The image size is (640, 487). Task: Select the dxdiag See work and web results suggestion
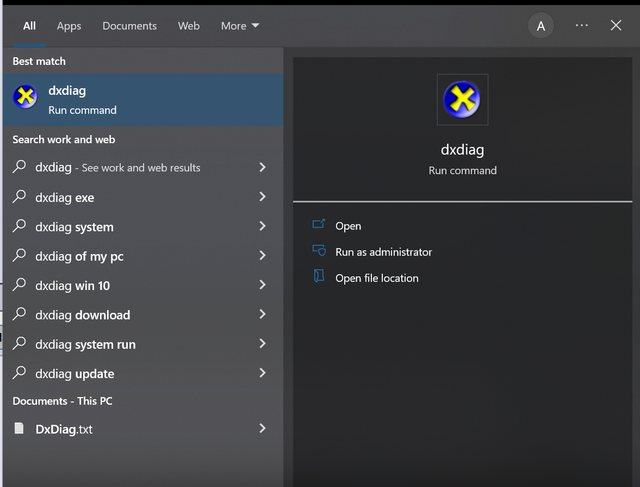(x=143, y=167)
